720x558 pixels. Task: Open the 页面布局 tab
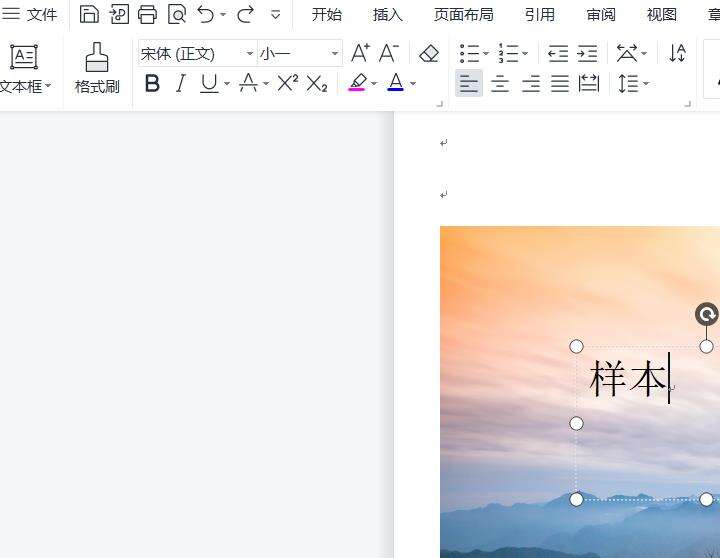click(x=463, y=15)
